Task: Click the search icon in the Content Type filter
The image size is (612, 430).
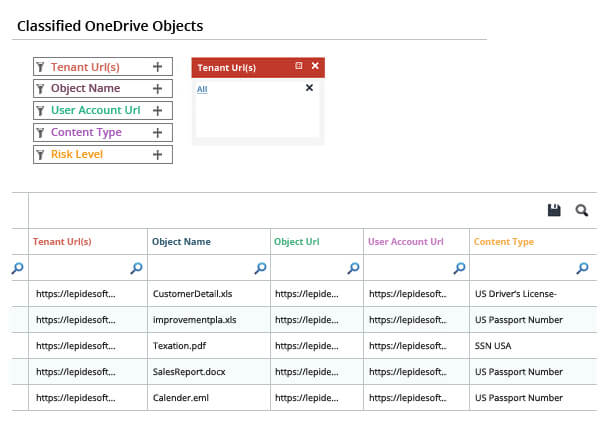Action: (x=583, y=268)
